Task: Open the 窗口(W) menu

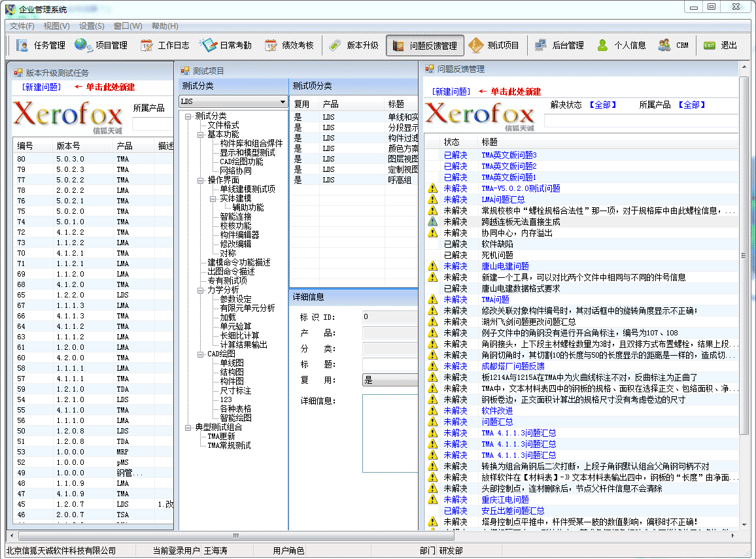Action: tap(128, 26)
